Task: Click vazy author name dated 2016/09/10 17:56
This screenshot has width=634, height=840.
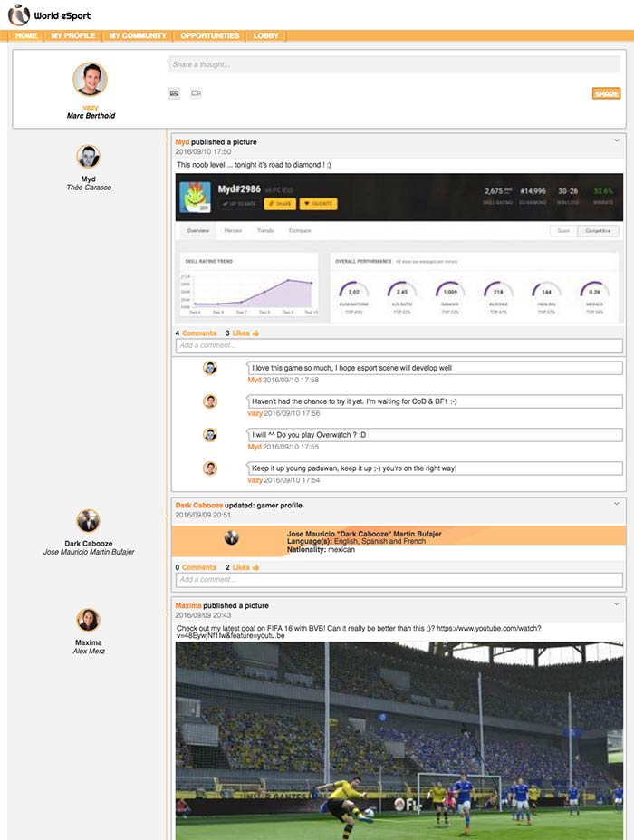Action: (255, 413)
